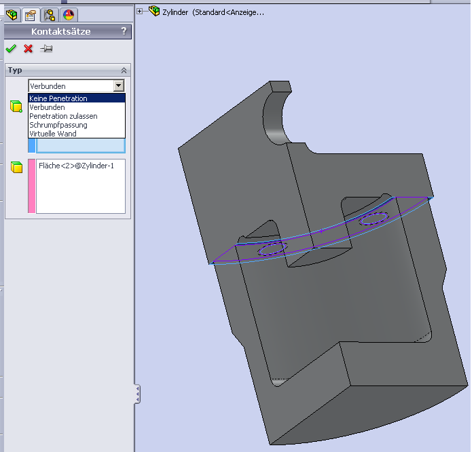Open the DisplayManager color sphere tab
Screen dimensions: 476x452
coord(68,15)
